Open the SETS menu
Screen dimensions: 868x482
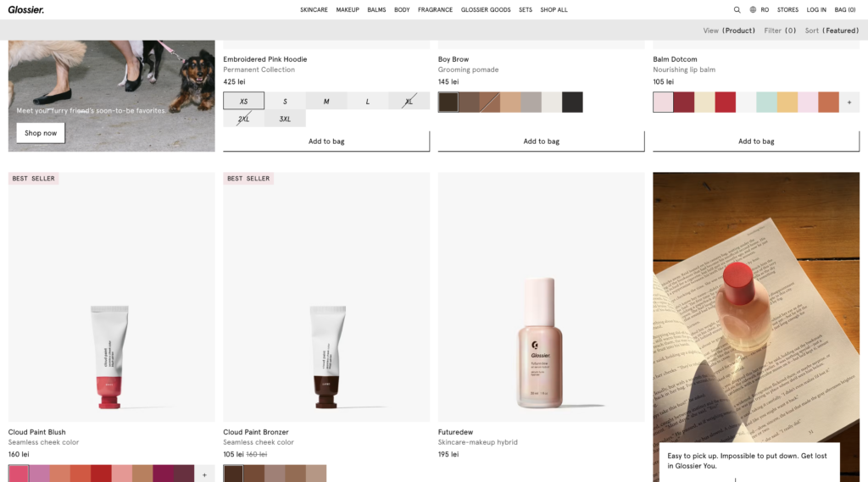coord(526,9)
